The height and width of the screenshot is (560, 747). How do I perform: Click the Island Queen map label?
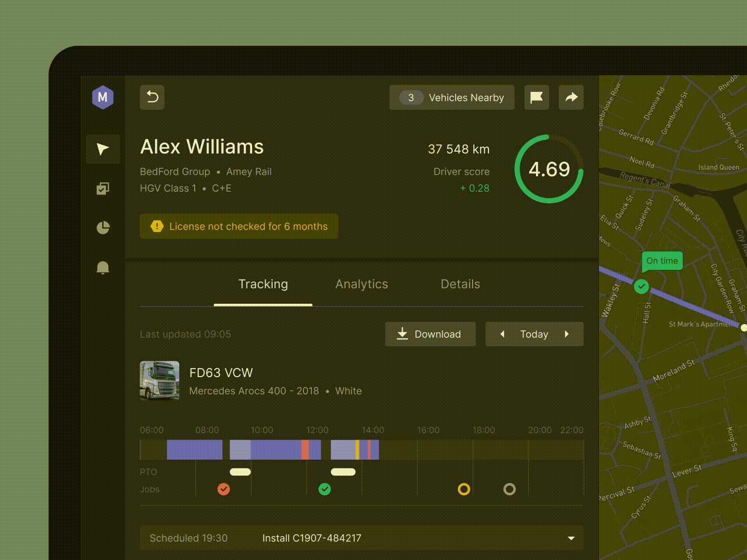coord(719,167)
